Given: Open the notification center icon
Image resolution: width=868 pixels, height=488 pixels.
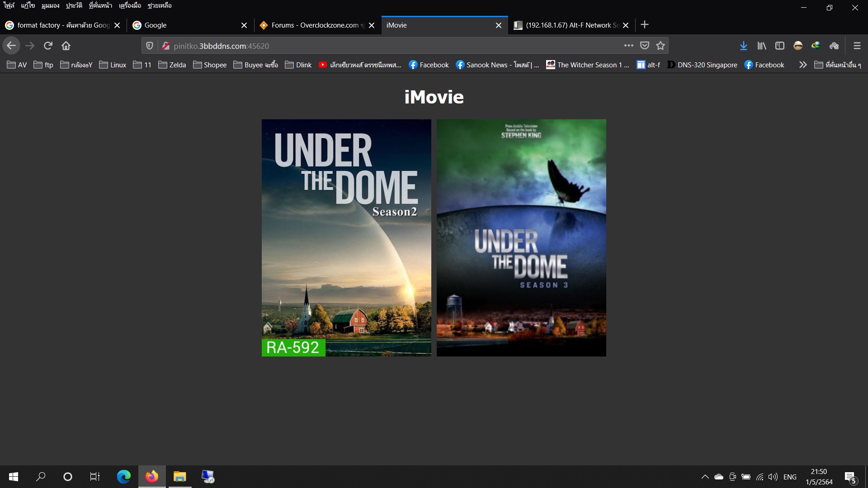Looking at the screenshot, I should [x=850, y=477].
